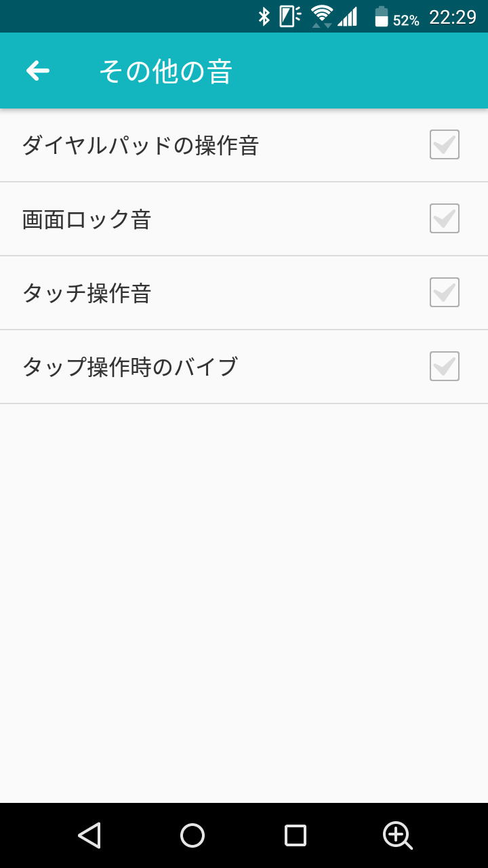The height and width of the screenshot is (868, 488).
Task: Tap the battery indicator icon
Action: point(382,17)
